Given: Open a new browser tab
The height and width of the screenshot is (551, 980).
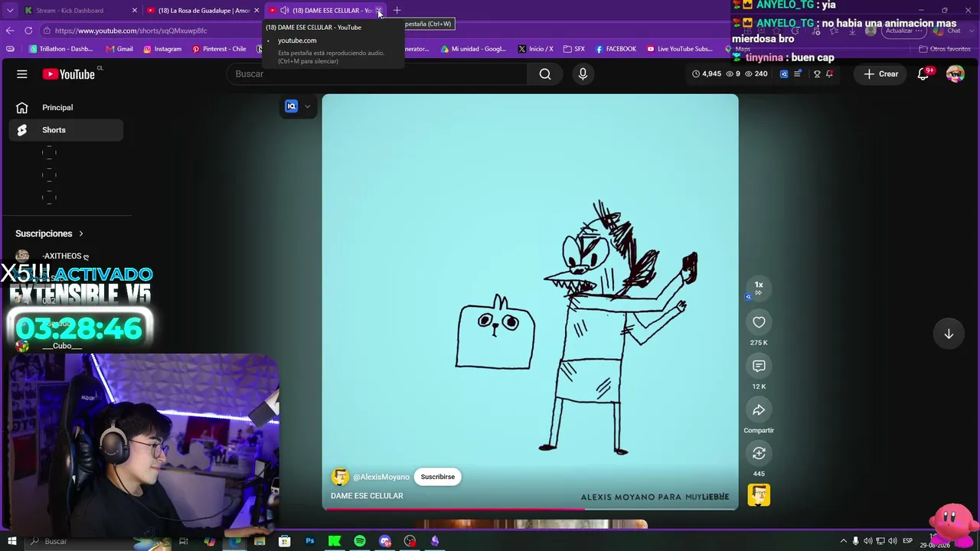Looking at the screenshot, I should pyautogui.click(x=397, y=11).
